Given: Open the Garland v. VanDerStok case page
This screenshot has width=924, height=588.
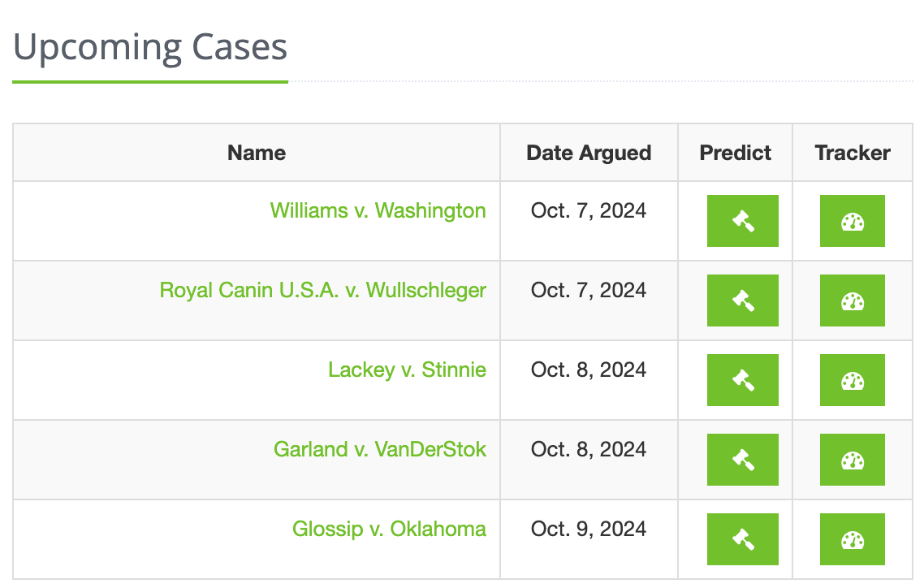Looking at the screenshot, I should click(380, 449).
